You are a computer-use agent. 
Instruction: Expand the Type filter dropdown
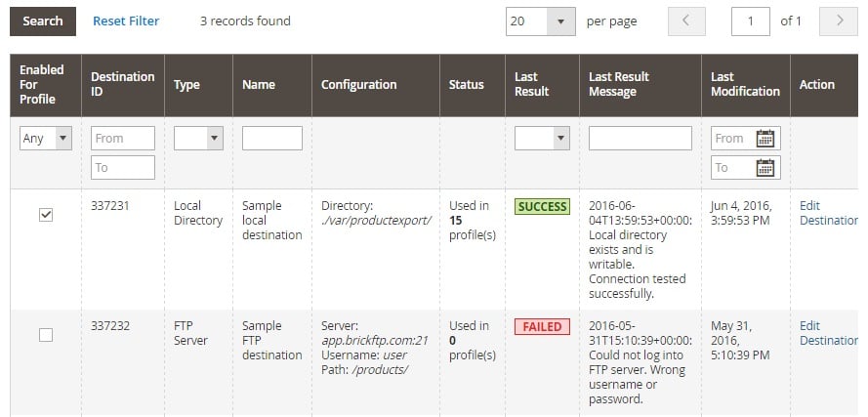pos(198,139)
